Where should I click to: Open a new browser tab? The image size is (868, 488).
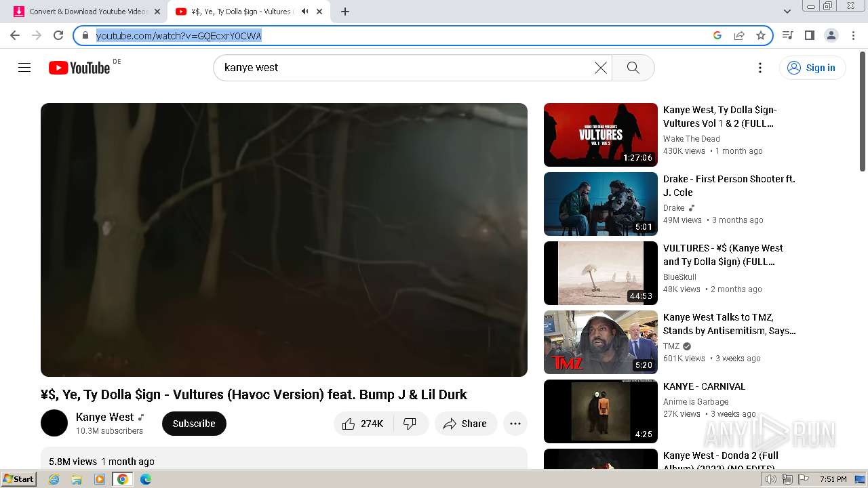(345, 12)
